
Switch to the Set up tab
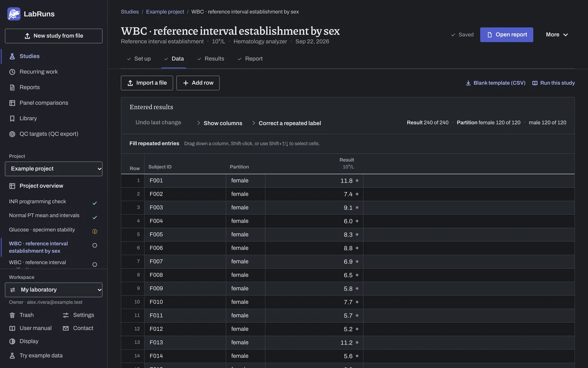tap(138, 59)
